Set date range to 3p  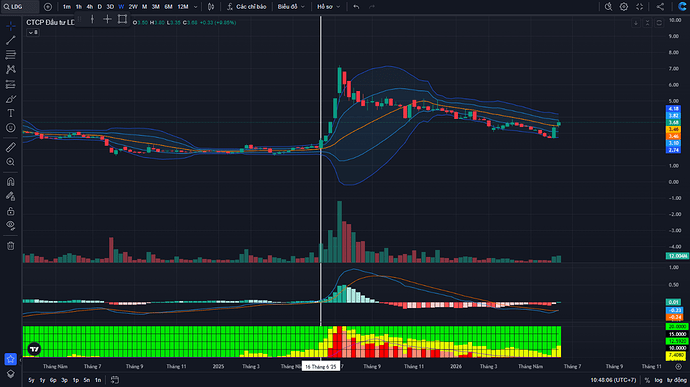tap(64, 380)
